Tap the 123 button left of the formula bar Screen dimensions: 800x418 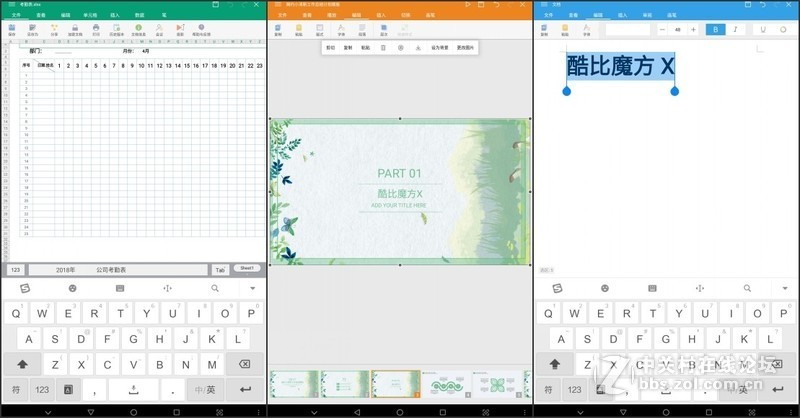[x=16, y=270]
